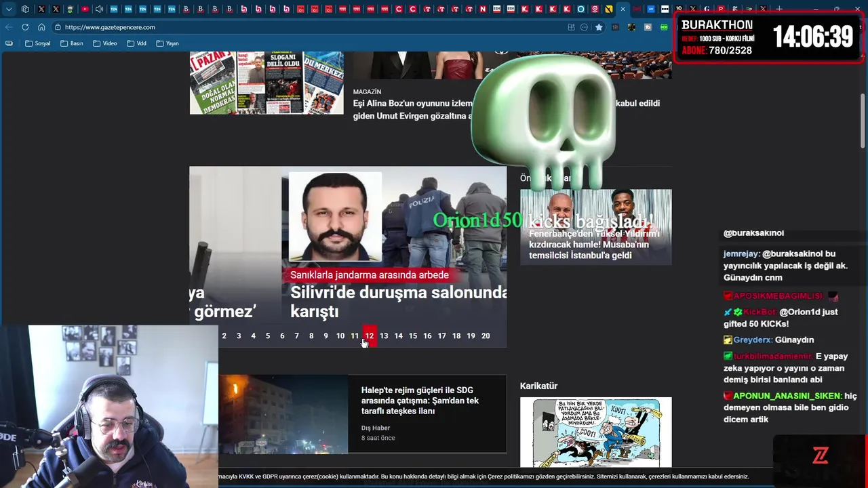This screenshot has width=868, height=488.
Task: Open a new tab with the plus button
Action: 778,9
